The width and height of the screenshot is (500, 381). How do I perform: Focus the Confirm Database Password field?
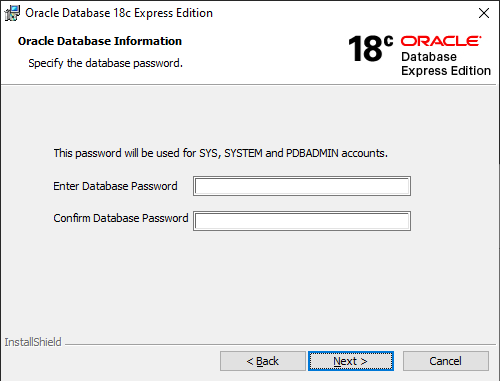point(302,221)
